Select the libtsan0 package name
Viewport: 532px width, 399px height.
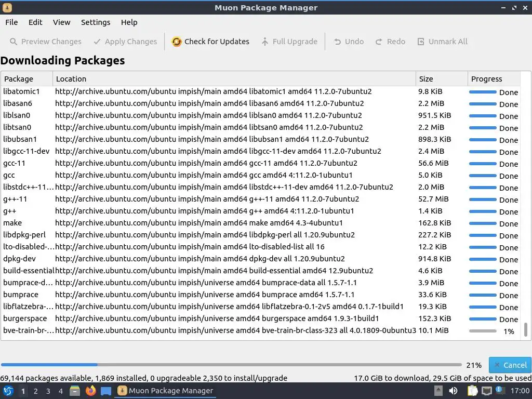[17, 127]
